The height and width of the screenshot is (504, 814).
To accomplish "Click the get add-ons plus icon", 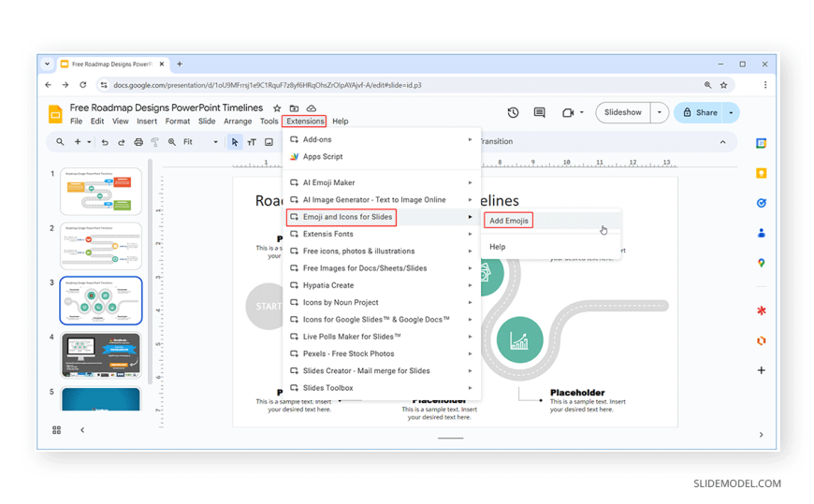I will [761, 370].
